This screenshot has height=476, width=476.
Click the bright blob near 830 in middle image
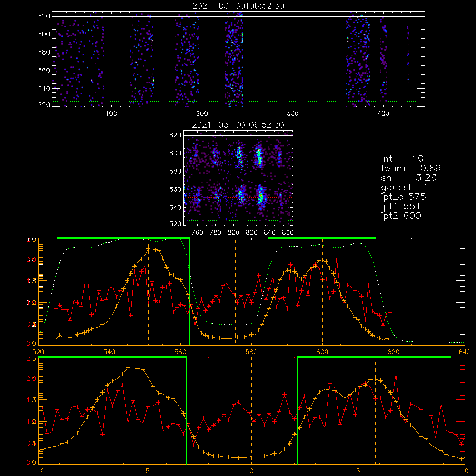pyautogui.click(x=259, y=156)
